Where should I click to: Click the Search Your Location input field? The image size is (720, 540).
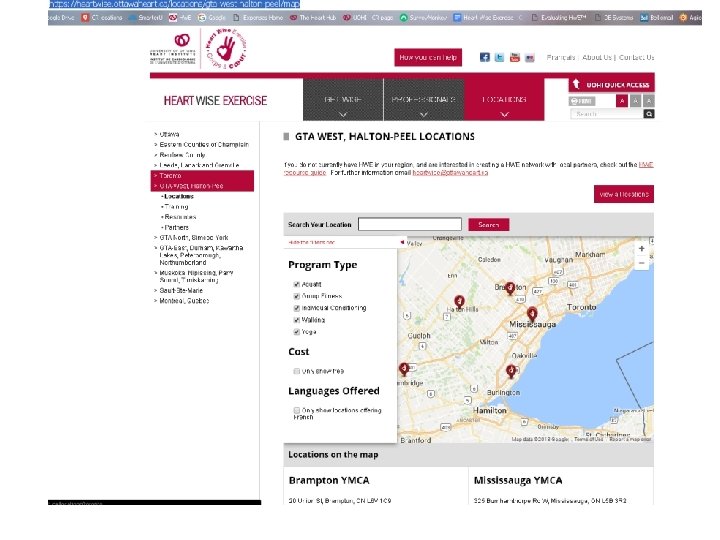(x=410, y=224)
